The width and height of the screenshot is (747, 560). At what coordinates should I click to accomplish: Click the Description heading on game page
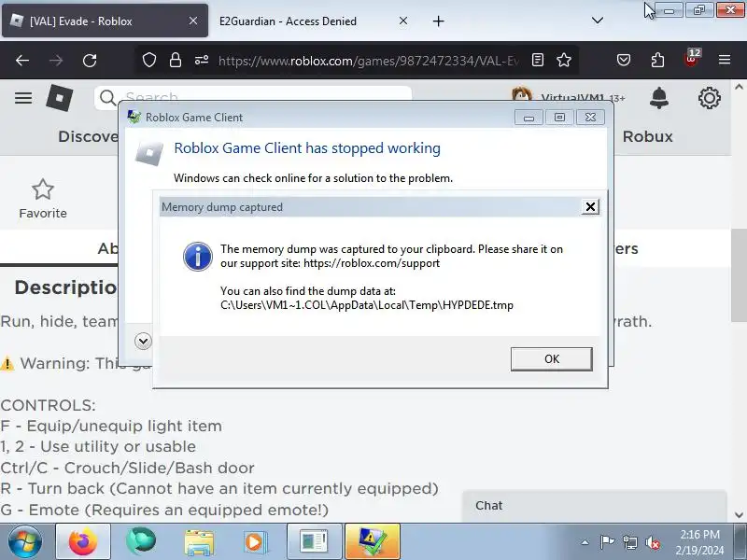click(65, 287)
